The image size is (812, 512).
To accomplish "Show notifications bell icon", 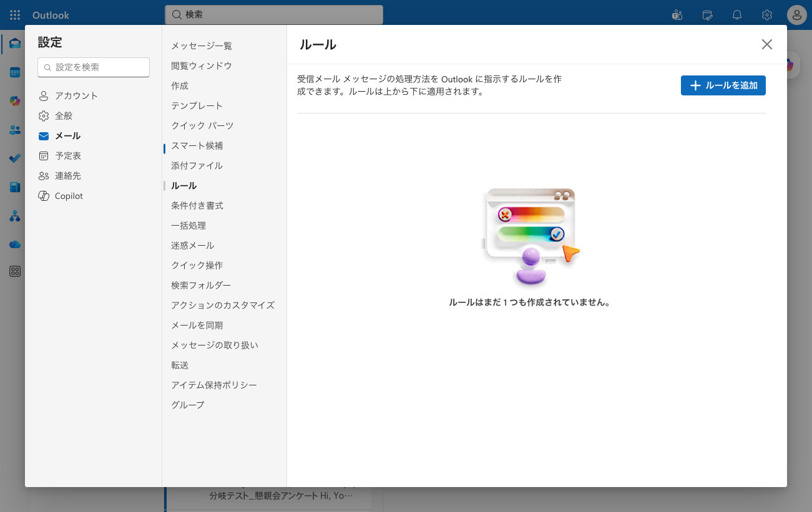I will coord(737,15).
